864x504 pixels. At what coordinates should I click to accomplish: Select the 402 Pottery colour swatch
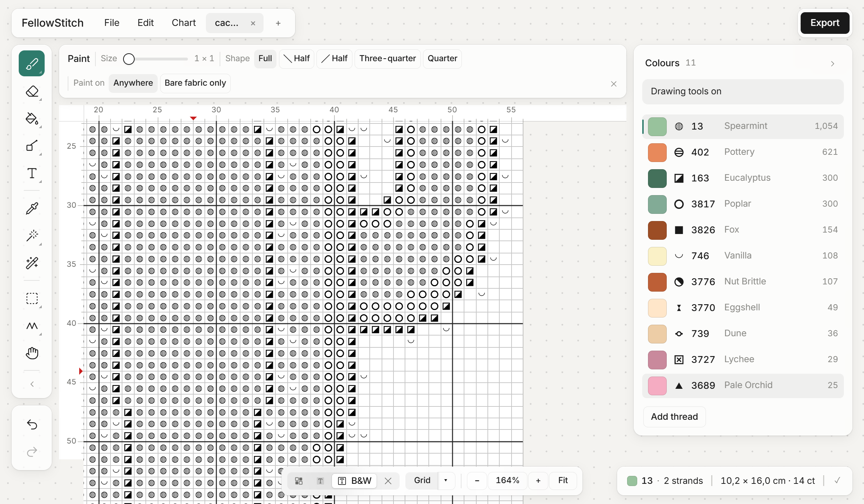[657, 152]
